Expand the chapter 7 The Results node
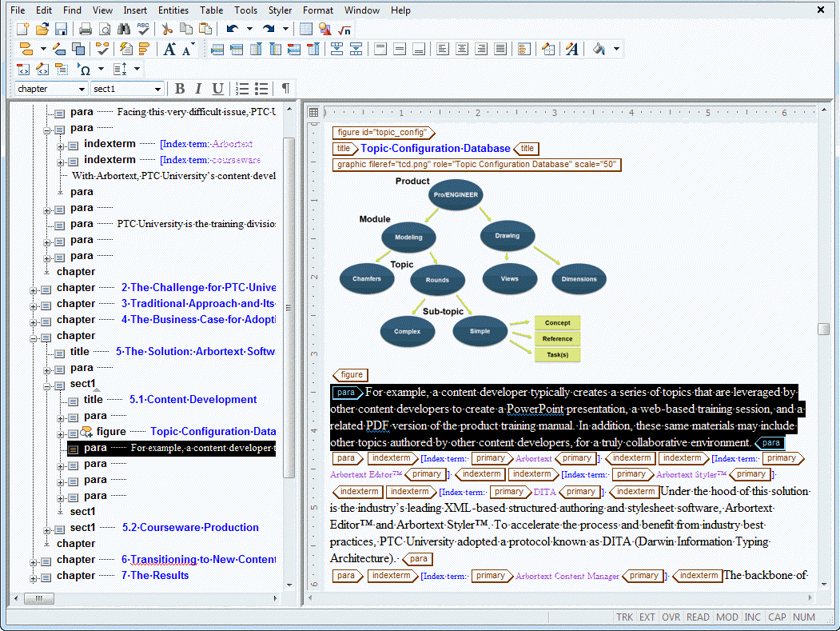Viewport: 840px width, 631px height. (x=34, y=578)
